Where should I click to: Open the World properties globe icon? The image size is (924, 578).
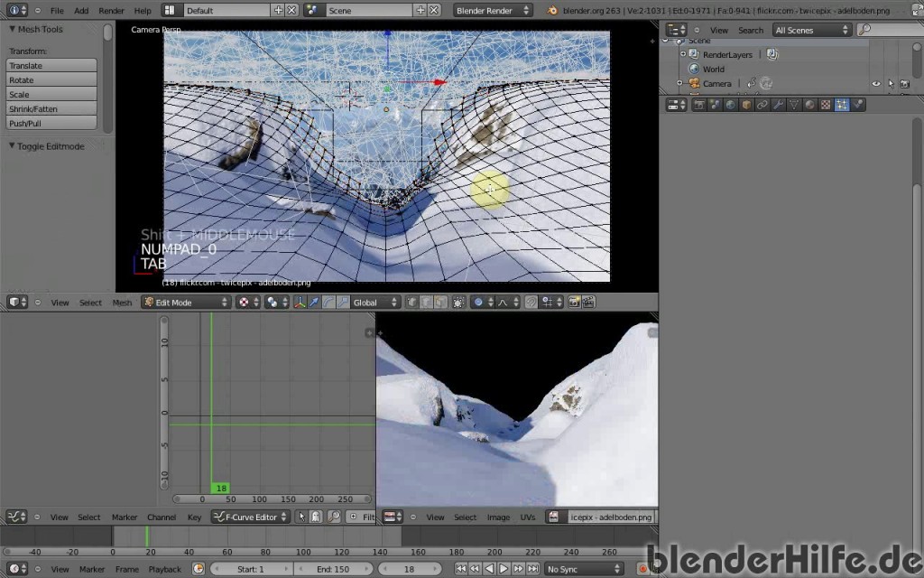tap(729, 104)
